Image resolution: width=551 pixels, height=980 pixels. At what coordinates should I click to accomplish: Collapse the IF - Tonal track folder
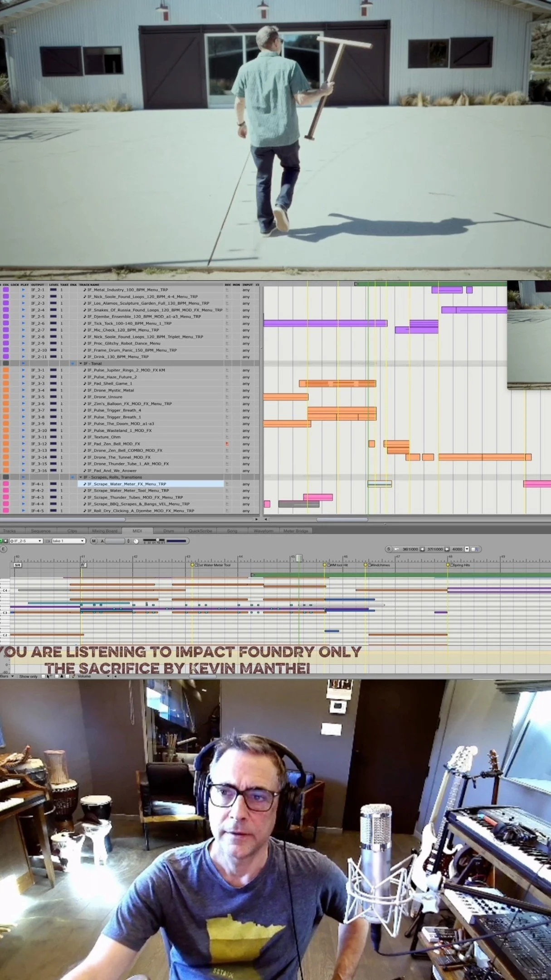(81, 363)
